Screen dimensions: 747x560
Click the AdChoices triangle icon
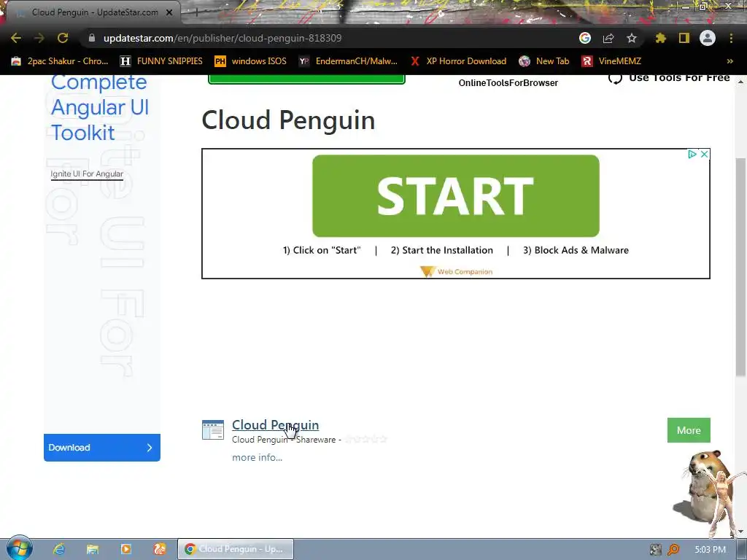click(x=692, y=155)
